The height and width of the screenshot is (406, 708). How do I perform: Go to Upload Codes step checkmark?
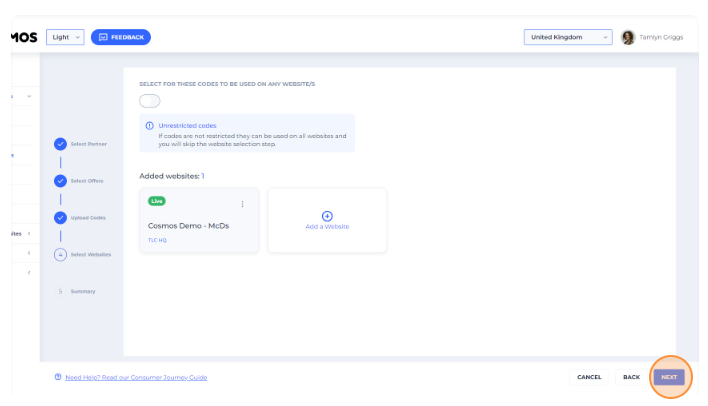pos(60,217)
